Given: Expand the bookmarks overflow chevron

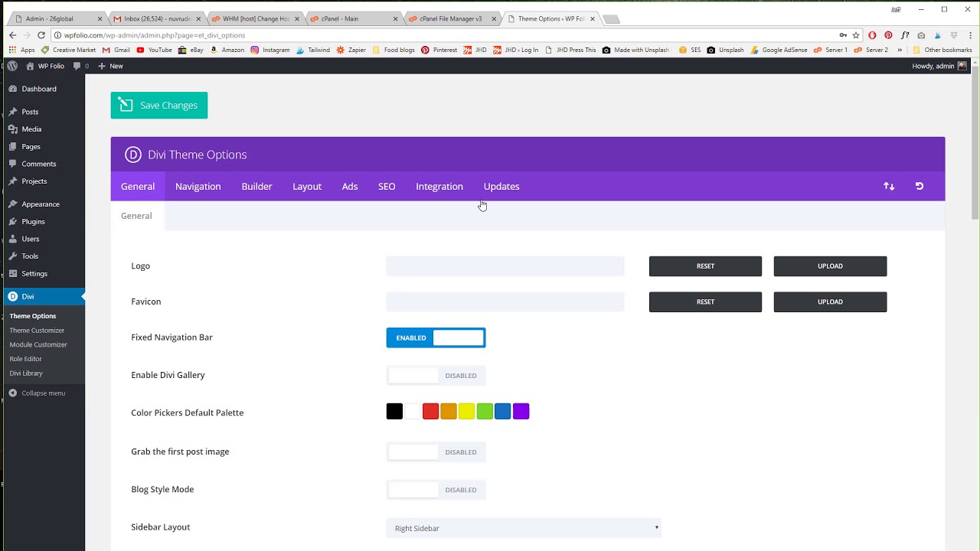Looking at the screenshot, I should pos(900,50).
